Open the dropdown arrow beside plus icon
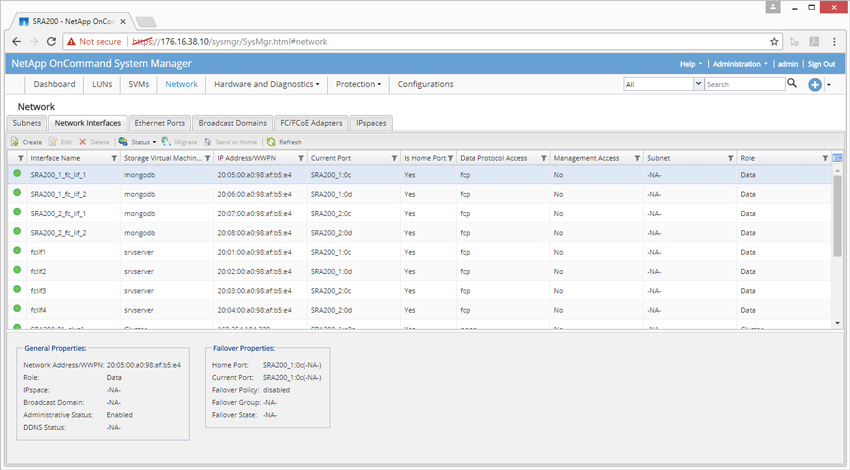850x470 pixels. pyautogui.click(x=828, y=85)
